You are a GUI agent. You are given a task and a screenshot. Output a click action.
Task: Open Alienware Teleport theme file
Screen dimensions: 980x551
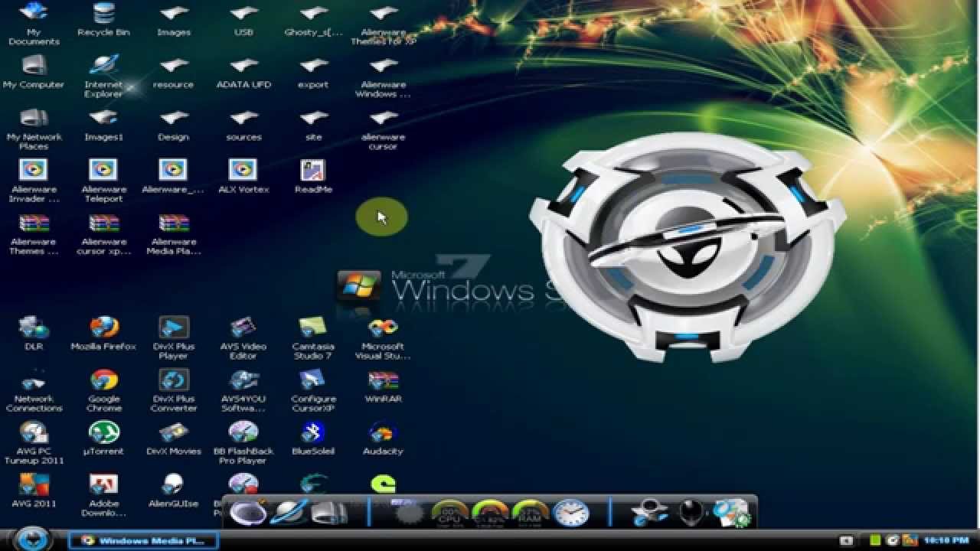coord(103,181)
